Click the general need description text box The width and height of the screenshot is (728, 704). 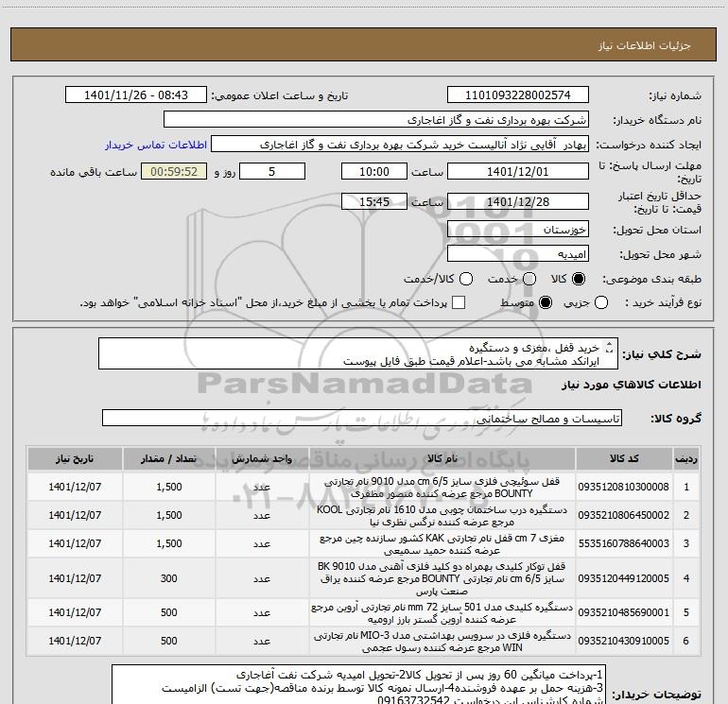point(358,353)
